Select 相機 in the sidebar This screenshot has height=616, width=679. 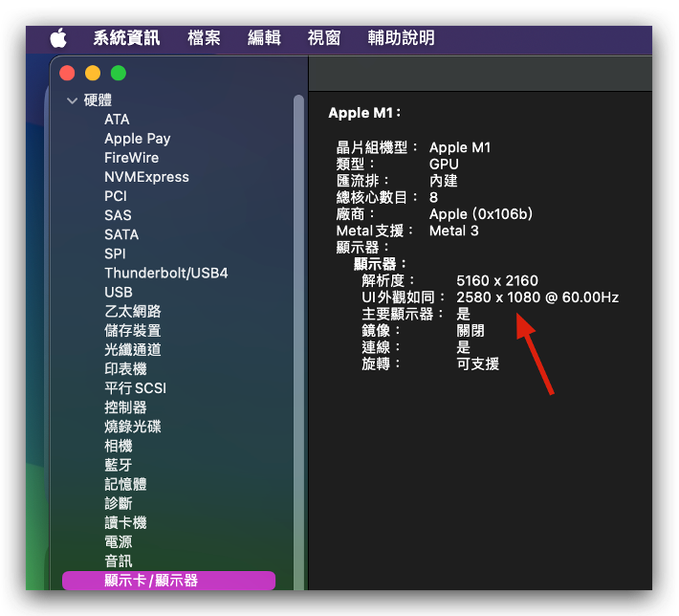119,446
